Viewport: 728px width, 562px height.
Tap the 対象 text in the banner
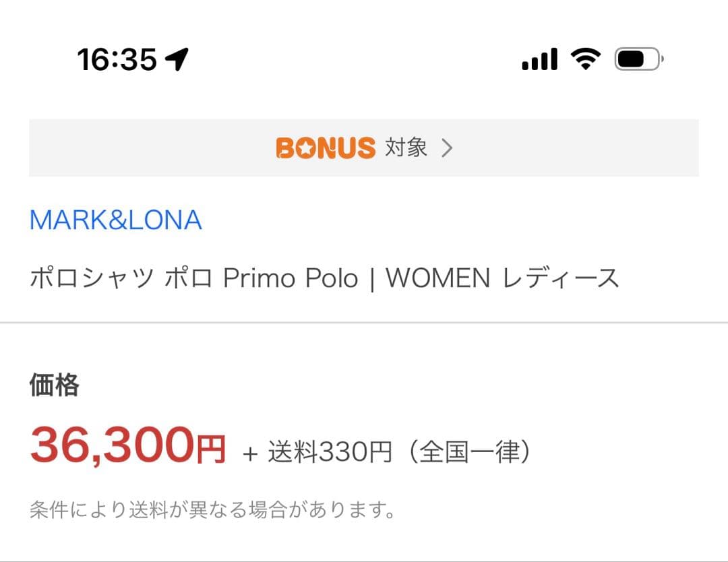[406, 148]
